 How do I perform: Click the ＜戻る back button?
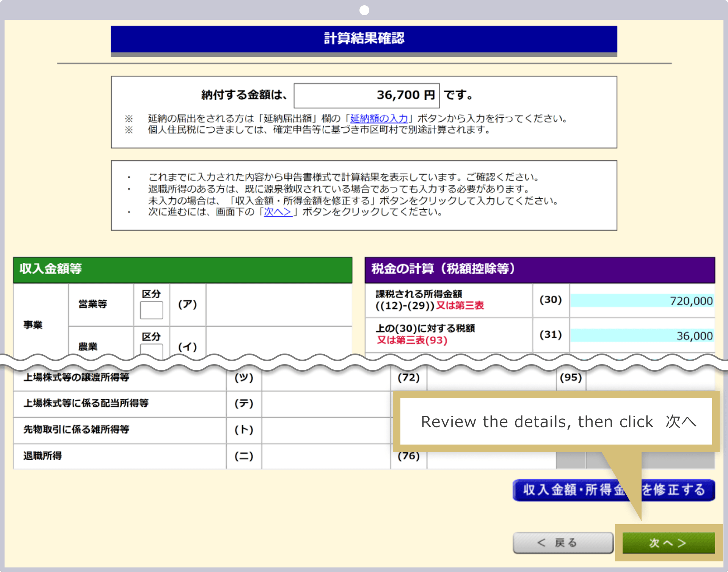[x=563, y=543]
